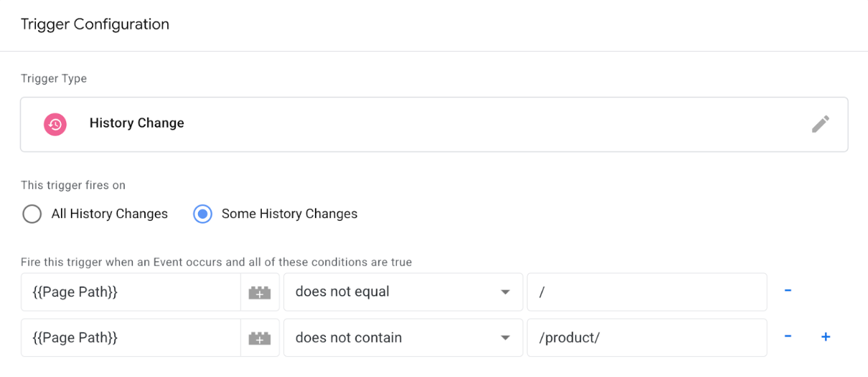
Task: Remove the 'does not equal' condition row
Action: pos(788,291)
